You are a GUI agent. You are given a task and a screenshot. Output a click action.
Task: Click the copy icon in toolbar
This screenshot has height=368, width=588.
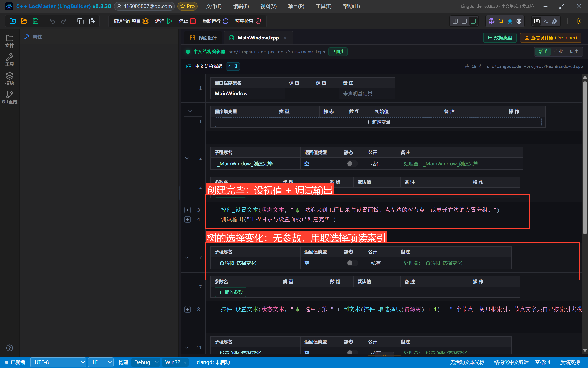(80, 21)
